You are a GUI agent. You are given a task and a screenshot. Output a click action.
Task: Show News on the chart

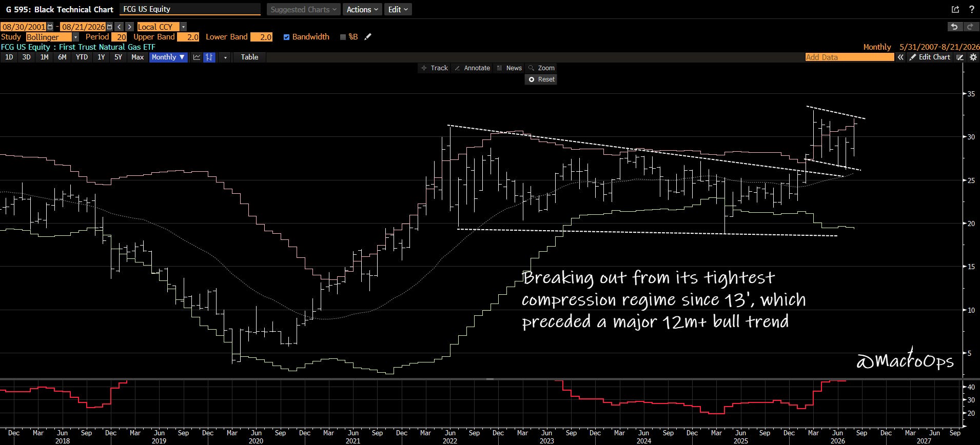click(509, 68)
